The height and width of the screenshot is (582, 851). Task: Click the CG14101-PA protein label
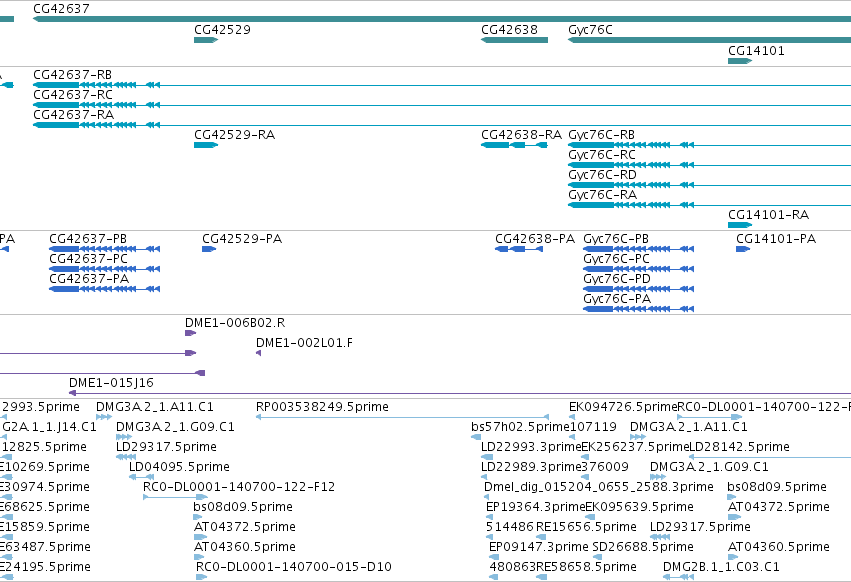tap(776, 239)
